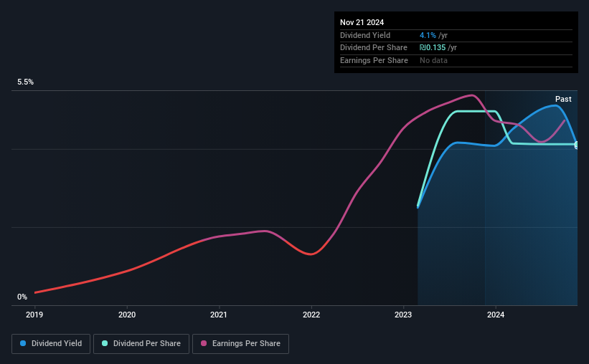Click the 0% y-axis label
Image resolution: width=589 pixels, height=364 pixels.
[x=22, y=297]
